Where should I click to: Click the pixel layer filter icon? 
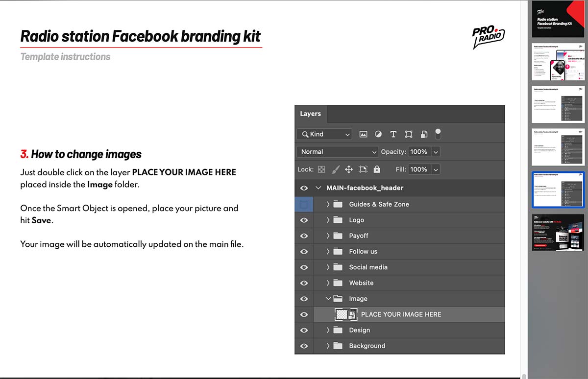point(363,134)
